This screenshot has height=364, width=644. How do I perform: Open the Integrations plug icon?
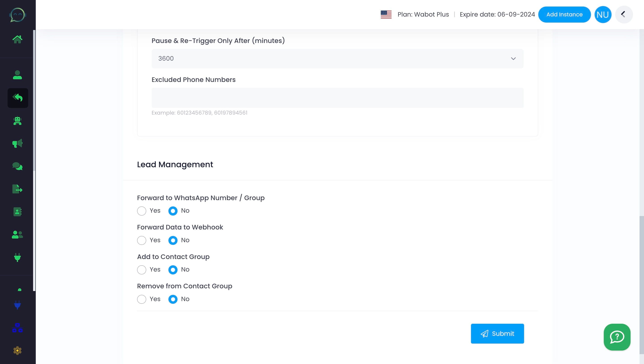point(17,257)
